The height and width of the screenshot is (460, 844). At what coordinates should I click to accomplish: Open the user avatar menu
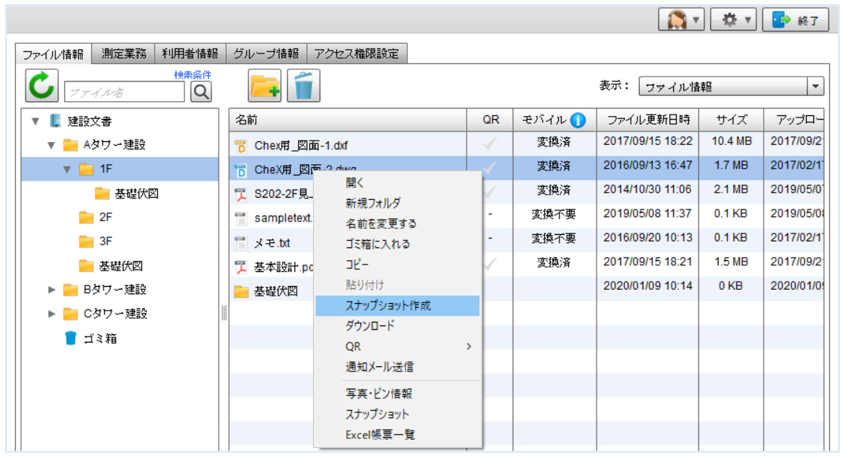pos(681,20)
